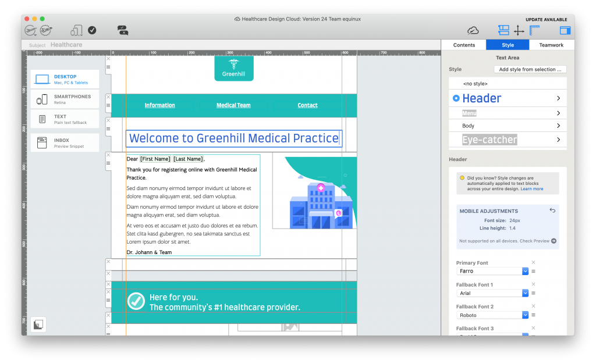
Task: Click the Welcome to Greenhill Medical Practice headline
Action: tap(234, 138)
